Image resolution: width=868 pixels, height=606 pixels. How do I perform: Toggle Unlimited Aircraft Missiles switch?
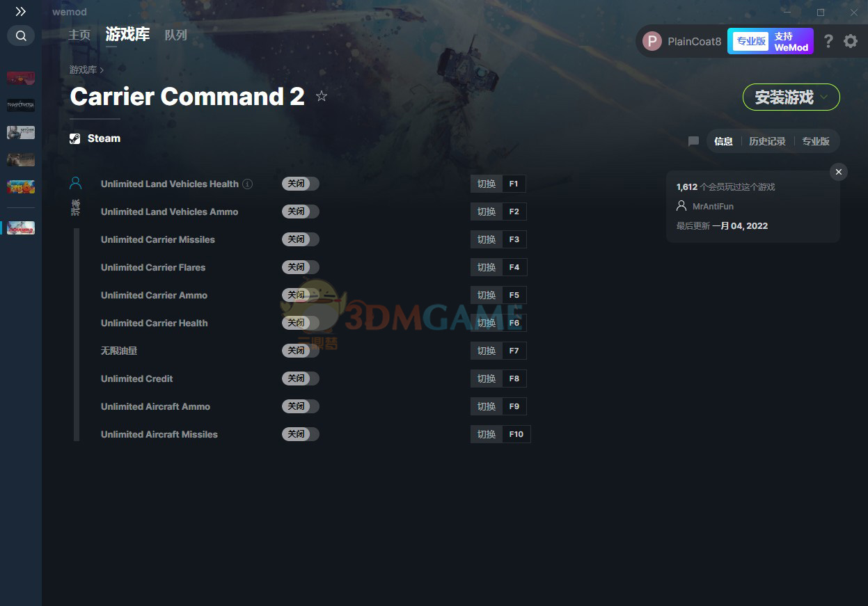[x=301, y=434]
